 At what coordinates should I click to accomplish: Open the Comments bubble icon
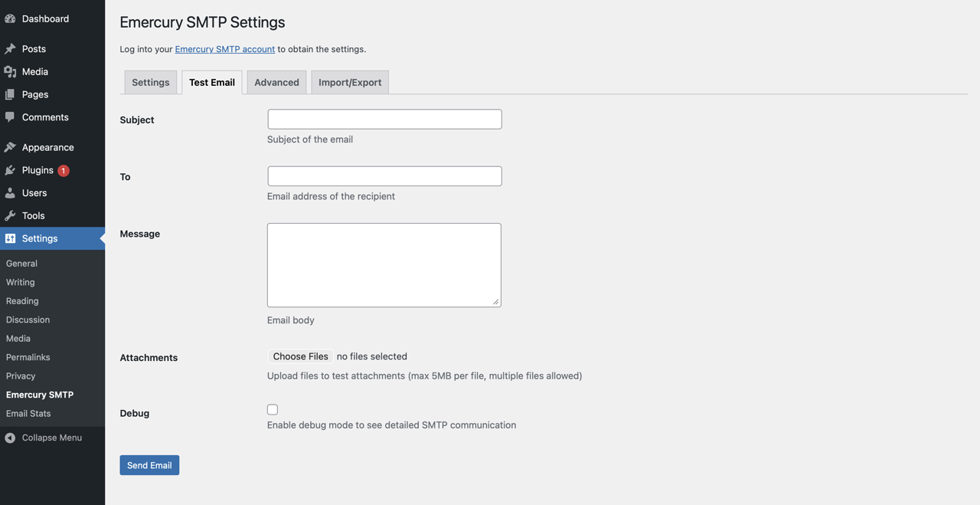click(x=11, y=116)
